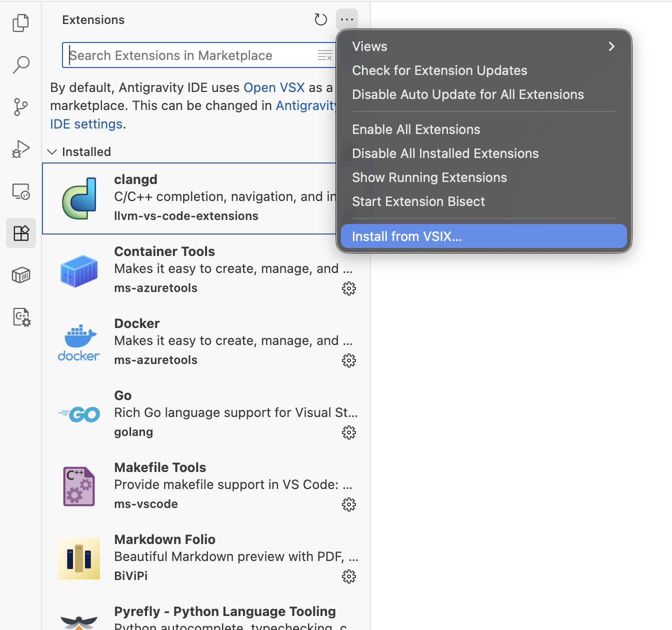Open the Remote Explorer view icon
The height and width of the screenshot is (630, 672).
click(20, 191)
